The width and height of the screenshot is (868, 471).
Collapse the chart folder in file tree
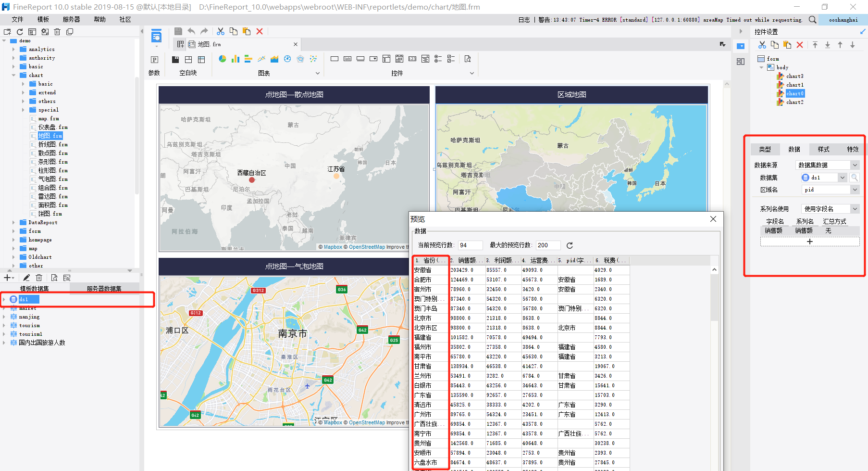tap(13, 75)
